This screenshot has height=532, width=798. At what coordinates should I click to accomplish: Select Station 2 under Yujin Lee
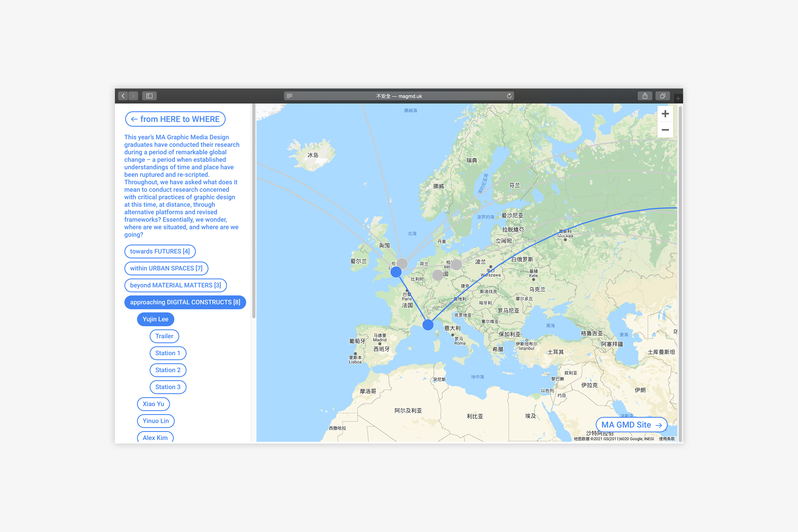coord(168,370)
